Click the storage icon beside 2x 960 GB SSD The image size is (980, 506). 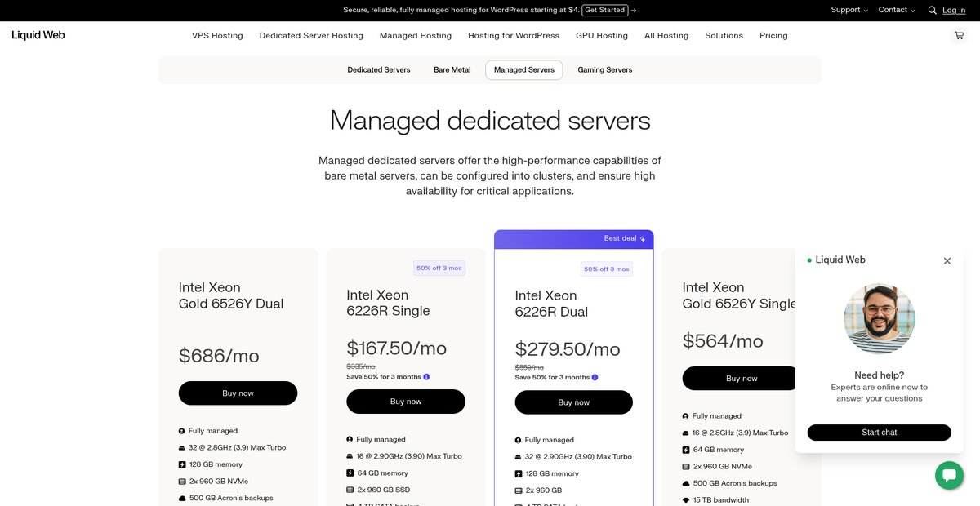coord(350,490)
